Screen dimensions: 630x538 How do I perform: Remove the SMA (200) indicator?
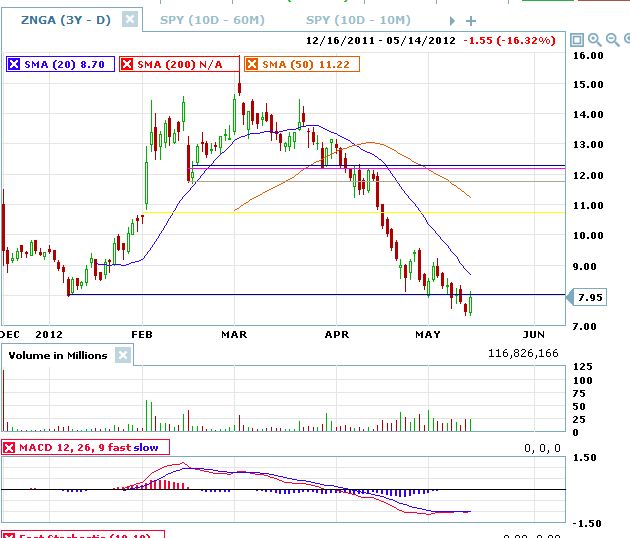tap(127, 64)
